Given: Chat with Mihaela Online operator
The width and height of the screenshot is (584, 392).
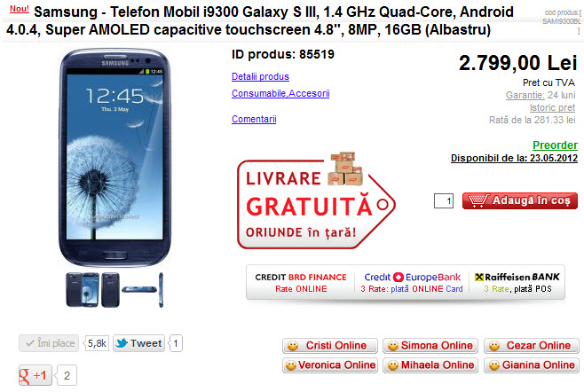Looking at the screenshot, I should click(x=430, y=365).
